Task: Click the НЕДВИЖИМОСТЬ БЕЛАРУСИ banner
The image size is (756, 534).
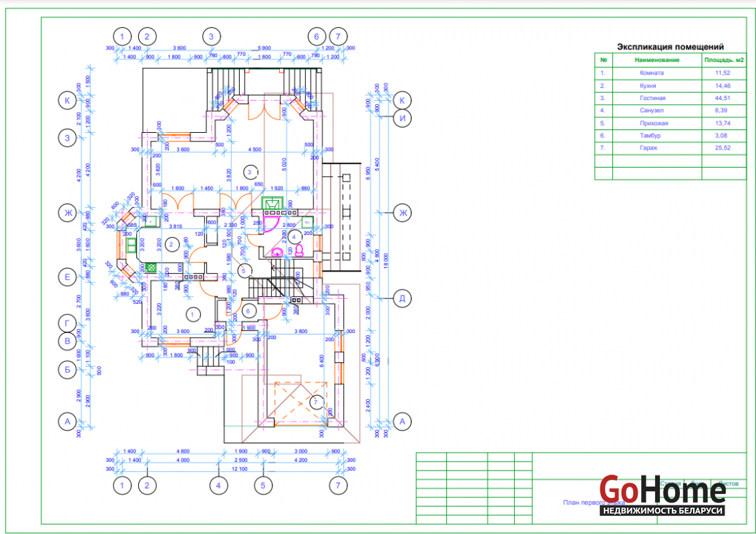Action: coord(662,511)
